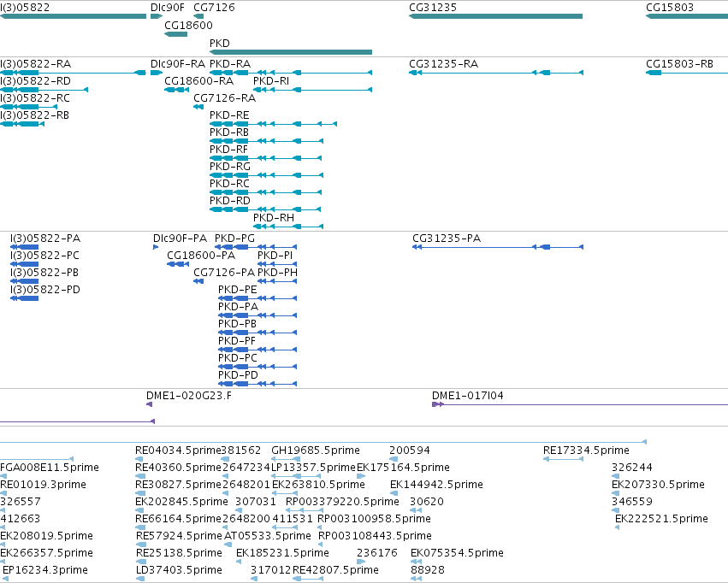This screenshot has width=728, height=583.
Task: Select the EK207330.5prime EST label
Action: coord(658,485)
